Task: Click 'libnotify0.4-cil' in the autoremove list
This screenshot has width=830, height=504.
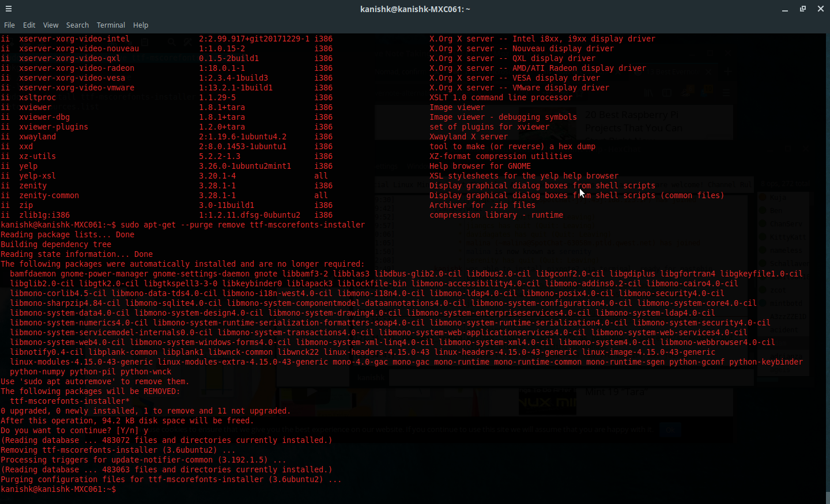Action: tap(47, 352)
